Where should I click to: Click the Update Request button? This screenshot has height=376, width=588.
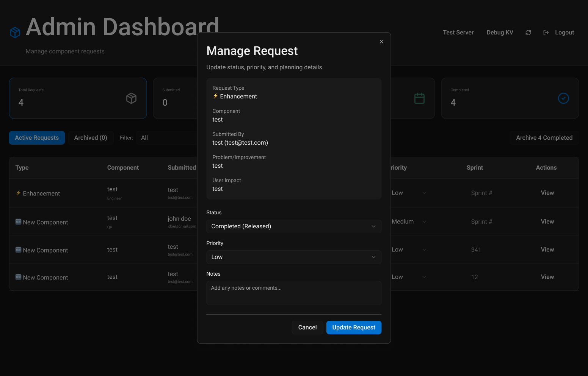click(x=354, y=327)
